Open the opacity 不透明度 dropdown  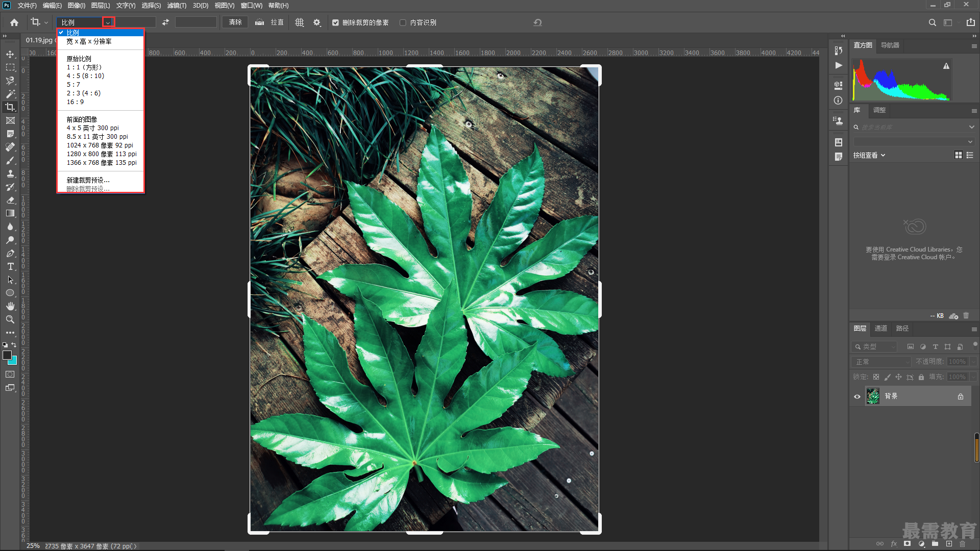click(973, 362)
